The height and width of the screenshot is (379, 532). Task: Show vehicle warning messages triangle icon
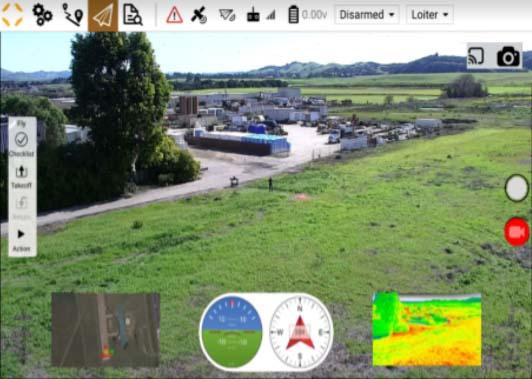(174, 15)
